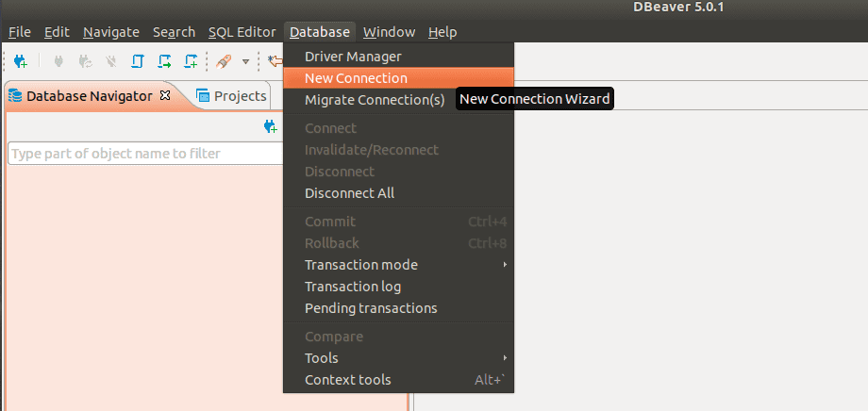Click the grayed-out Connect plug toolbar icon
Viewport: 868px width, 411px height.
(58, 61)
